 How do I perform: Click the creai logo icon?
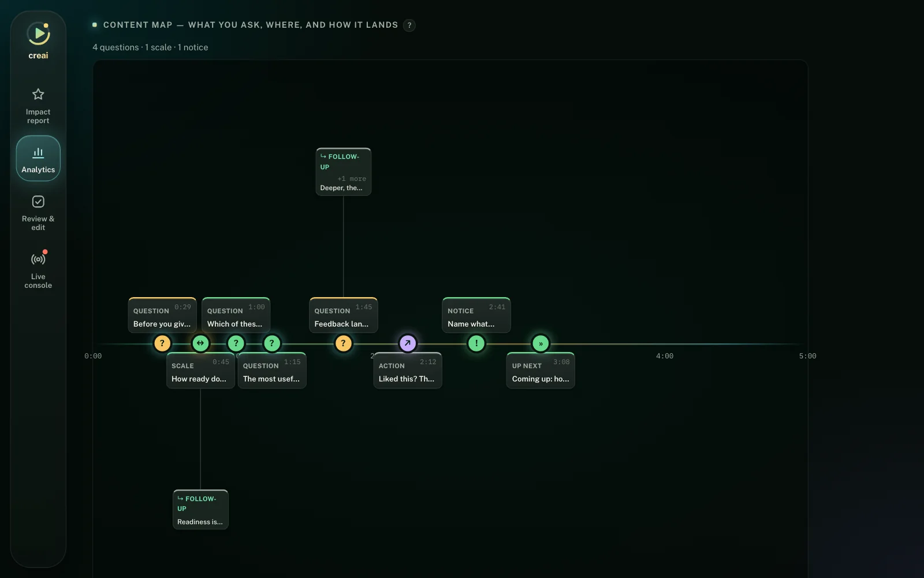click(38, 34)
